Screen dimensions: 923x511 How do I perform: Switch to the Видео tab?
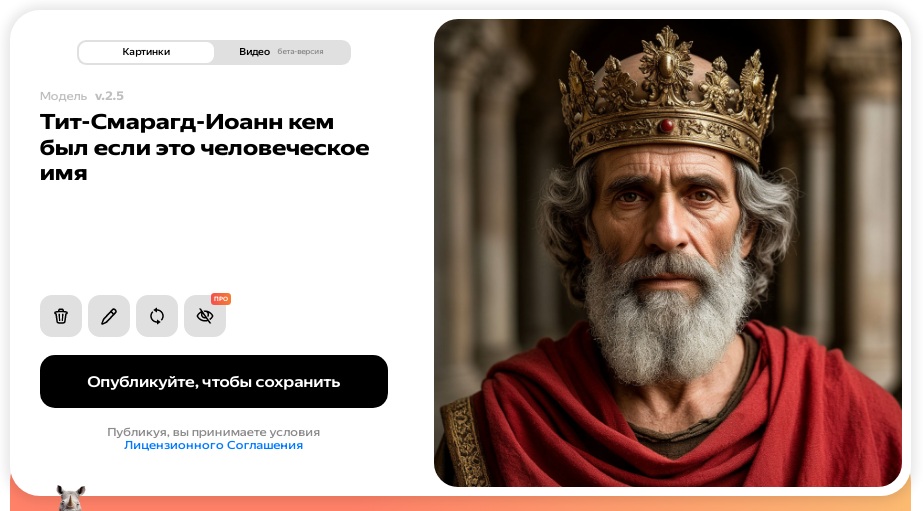(254, 52)
